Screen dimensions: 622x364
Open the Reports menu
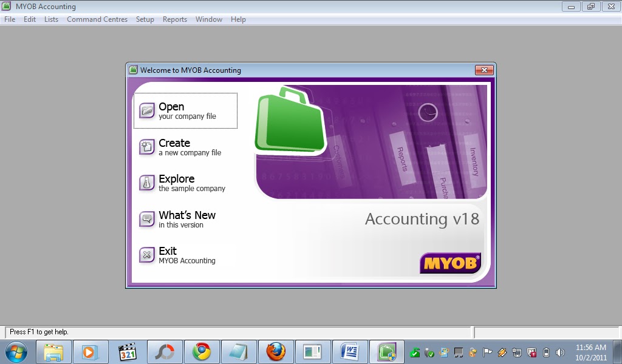[174, 19]
